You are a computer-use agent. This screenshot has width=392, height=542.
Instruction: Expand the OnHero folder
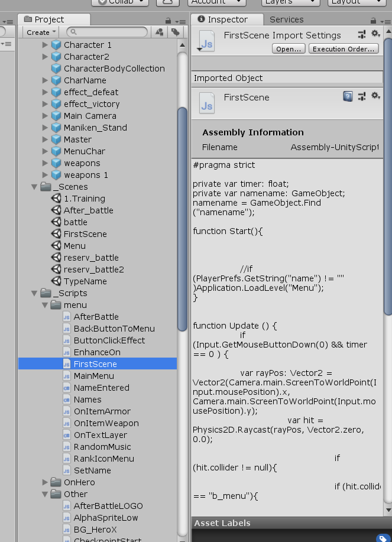pos(45,482)
